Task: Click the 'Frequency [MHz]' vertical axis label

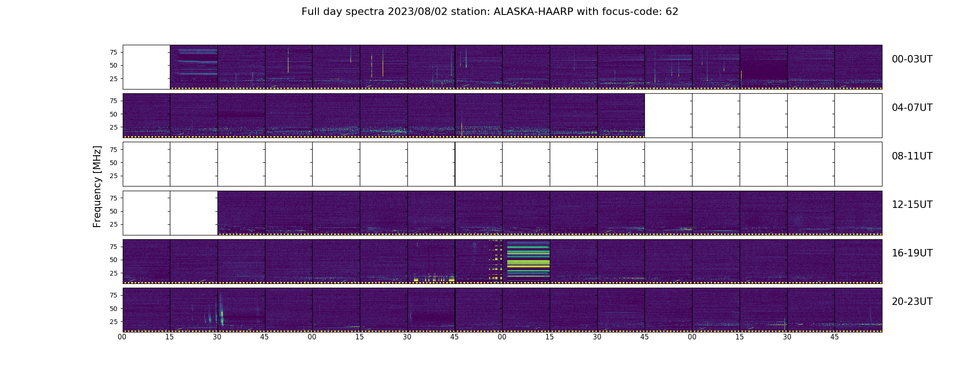Action: (97, 186)
